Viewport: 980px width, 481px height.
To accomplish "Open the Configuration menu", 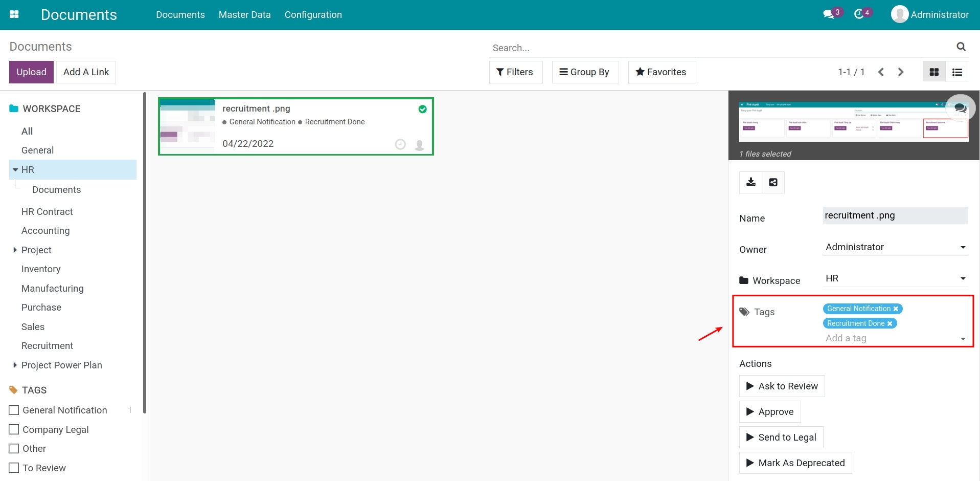I will point(313,14).
